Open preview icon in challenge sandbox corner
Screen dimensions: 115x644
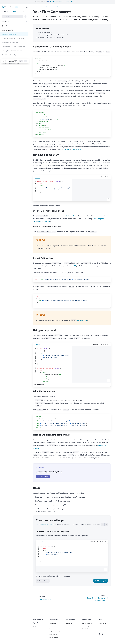[x=105, y=570]
